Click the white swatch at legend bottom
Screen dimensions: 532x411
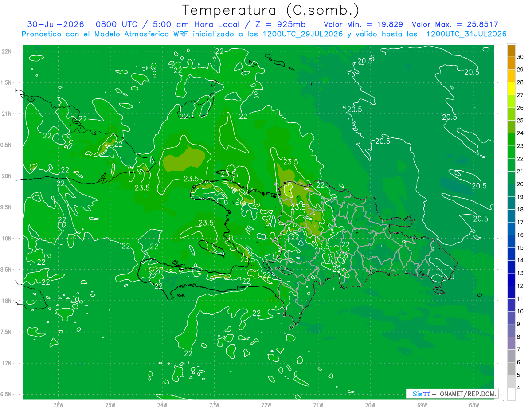(511, 394)
